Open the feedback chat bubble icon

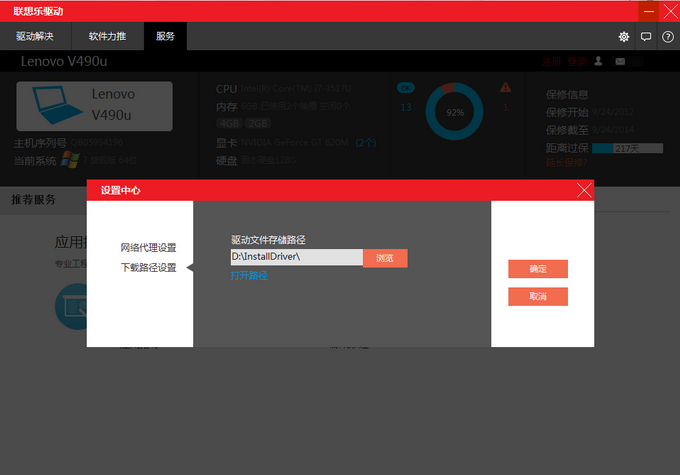(646, 37)
